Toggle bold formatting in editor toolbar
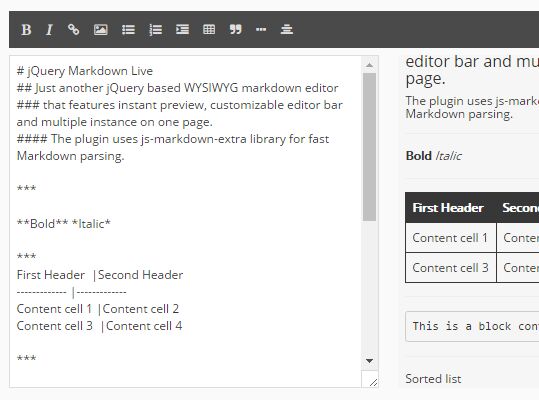 26,30
